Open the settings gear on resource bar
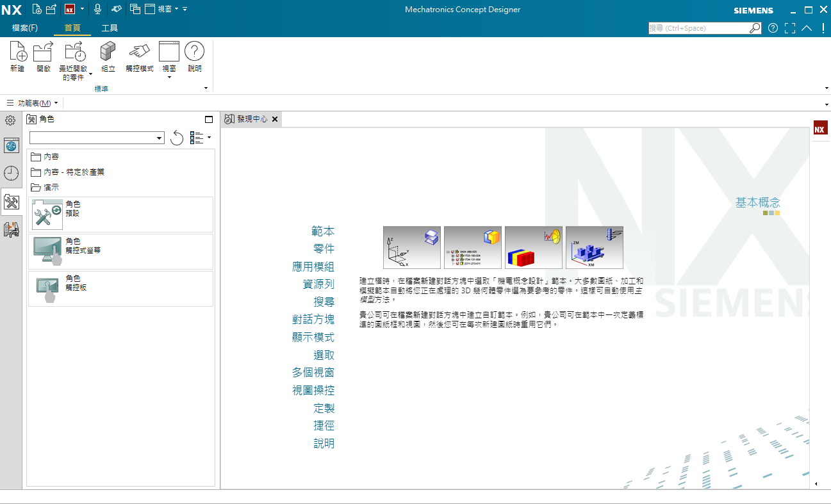Viewport: 831px width, 504px height. click(x=10, y=120)
